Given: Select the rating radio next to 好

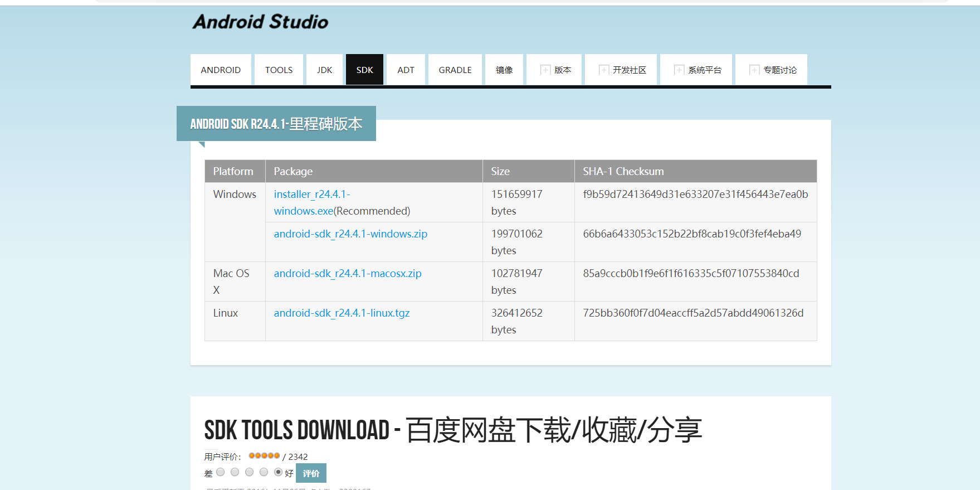Looking at the screenshot, I should (x=279, y=472).
